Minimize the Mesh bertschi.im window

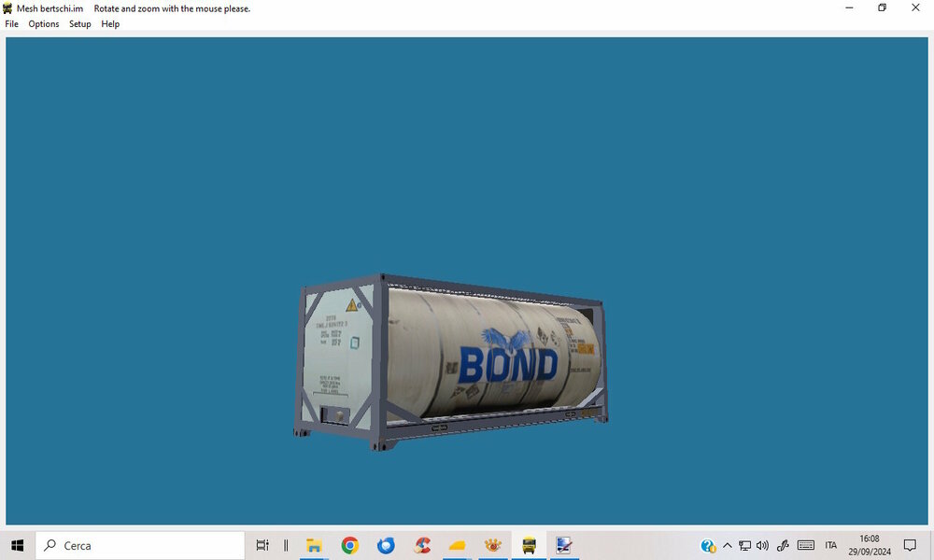[849, 7]
